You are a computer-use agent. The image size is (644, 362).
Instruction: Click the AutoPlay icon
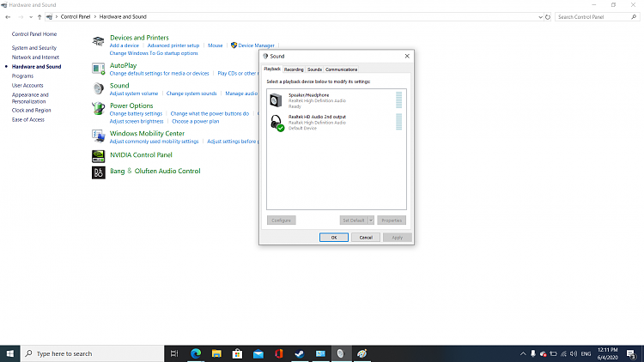pos(99,68)
